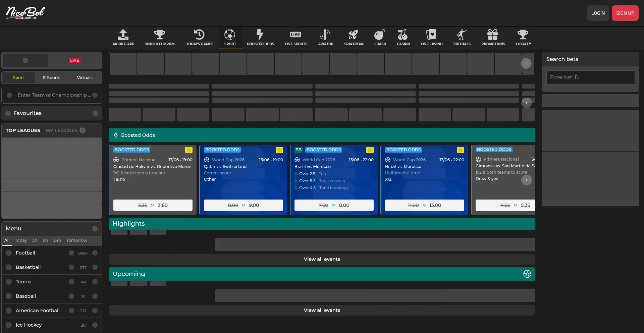Click the lightning icon in Boosted Odds header
The height and width of the screenshot is (333, 644).
[116, 135]
